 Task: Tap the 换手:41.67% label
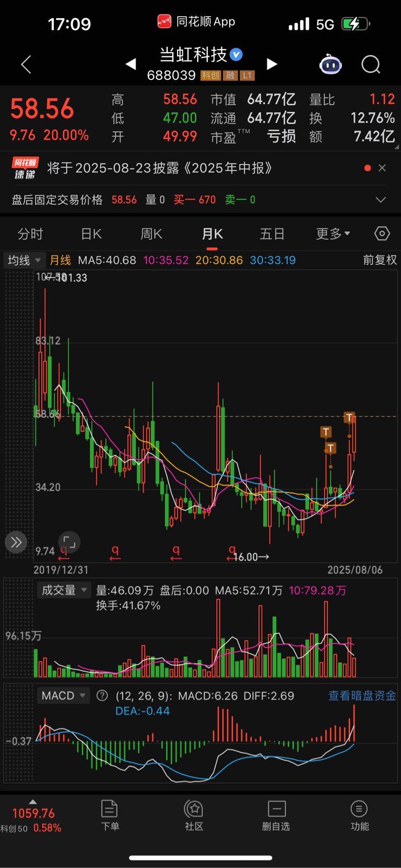[128, 606]
